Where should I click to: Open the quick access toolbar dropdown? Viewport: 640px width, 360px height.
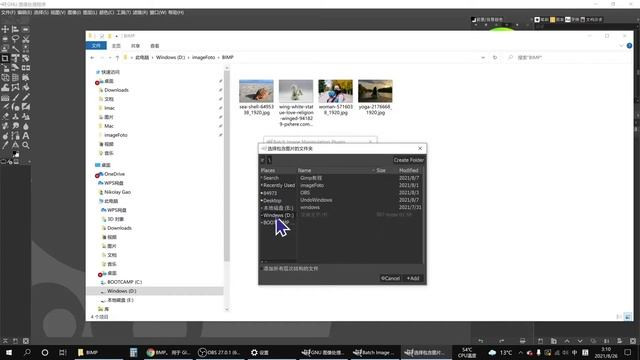(116, 36)
